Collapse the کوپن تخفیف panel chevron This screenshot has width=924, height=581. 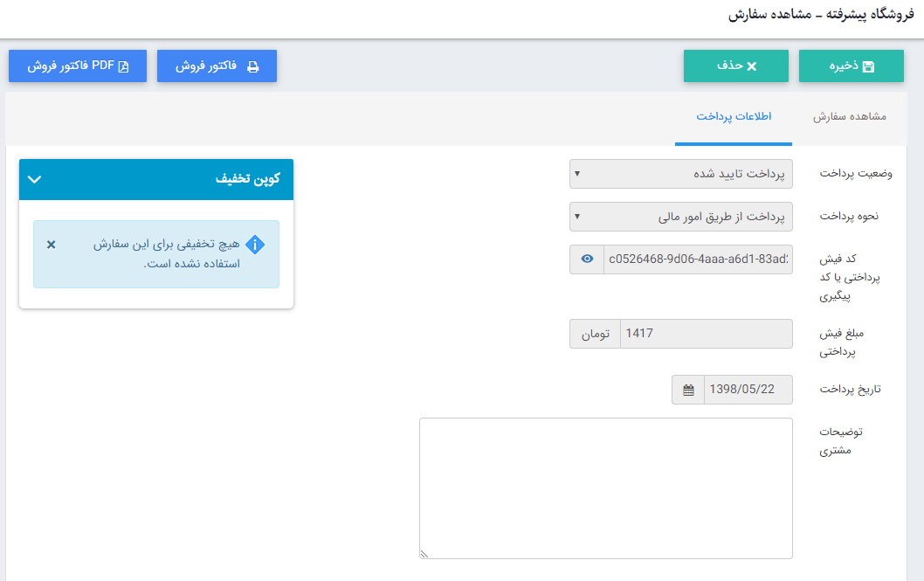point(35,179)
